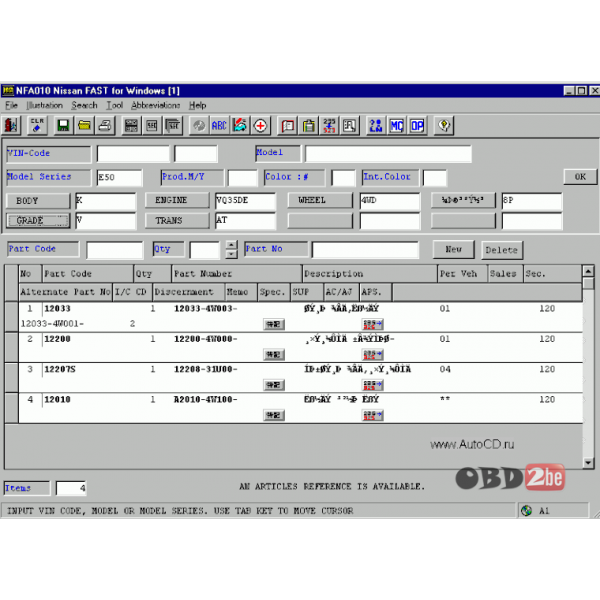The image size is (600, 600).
Task: Click the OP toolbar icon
Action: [x=417, y=125]
